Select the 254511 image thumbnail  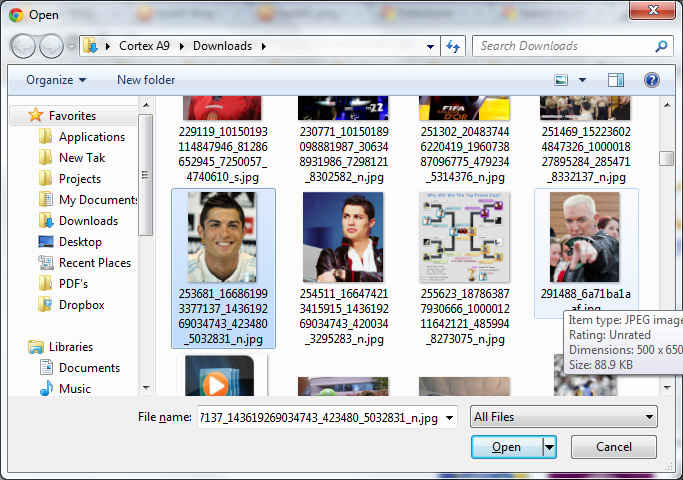(x=343, y=238)
